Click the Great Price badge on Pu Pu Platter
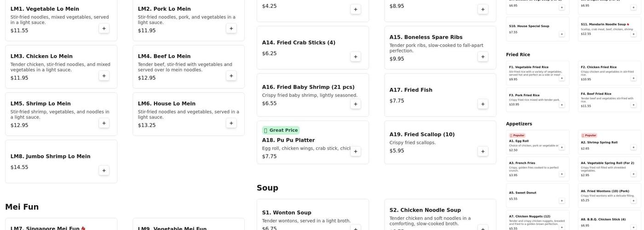The height and width of the screenshot is (230, 644). (x=281, y=130)
